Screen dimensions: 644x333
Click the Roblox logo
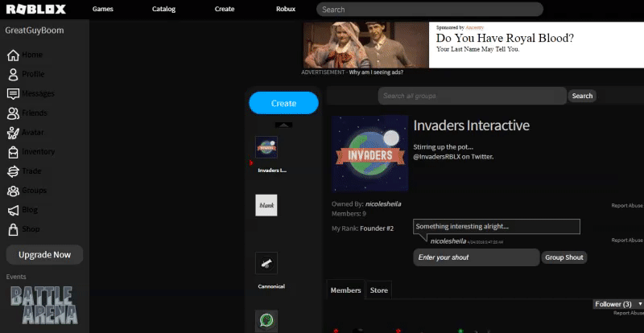[x=35, y=9]
